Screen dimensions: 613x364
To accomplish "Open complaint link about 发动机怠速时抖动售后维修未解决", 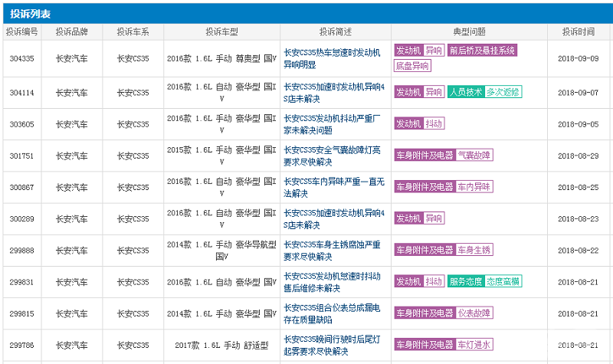I will [x=332, y=282].
